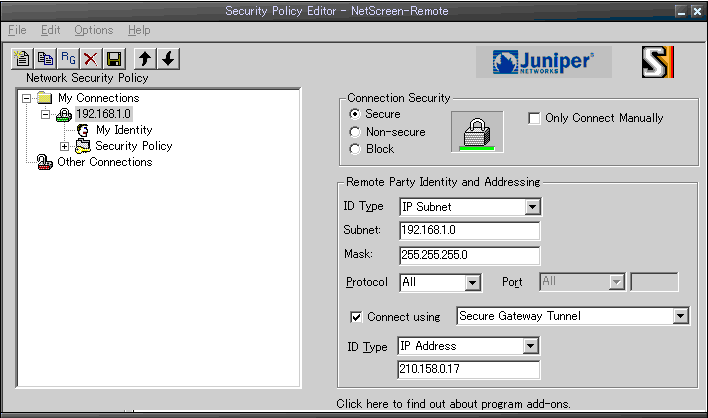Click the green padlock connection security image
The image size is (708, 418).
(477, 132)
